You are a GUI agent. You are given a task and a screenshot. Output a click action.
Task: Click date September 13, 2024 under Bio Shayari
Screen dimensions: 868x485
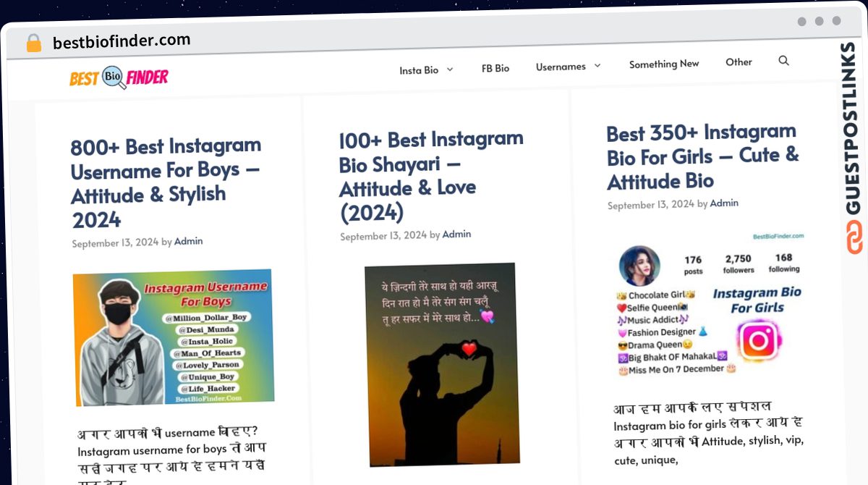383,236
